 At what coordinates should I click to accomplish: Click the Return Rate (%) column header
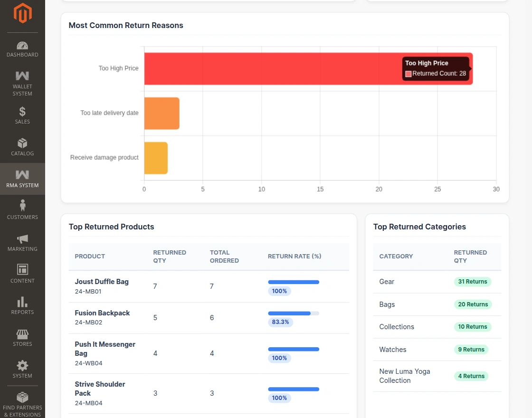pyautogui.click(x=294, y=256)
